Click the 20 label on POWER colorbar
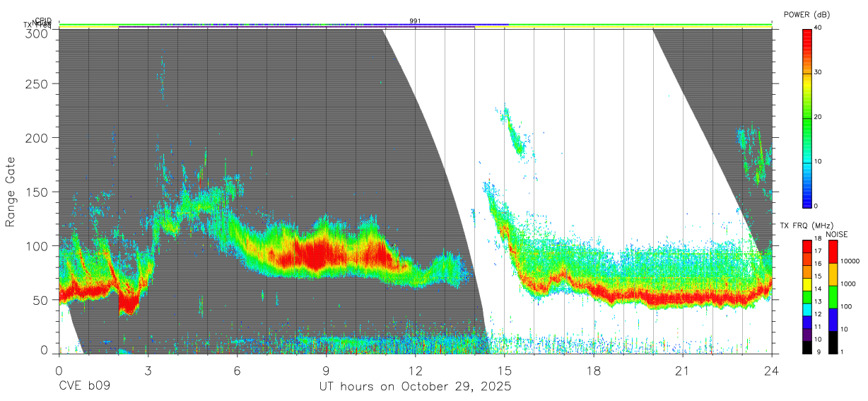Viewport: 868px width, 401px height. 819,117
